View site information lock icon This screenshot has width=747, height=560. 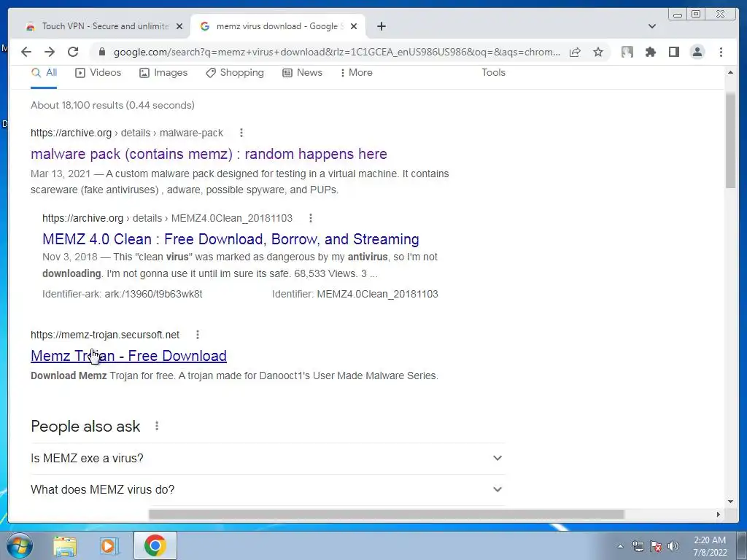(101, 52)
